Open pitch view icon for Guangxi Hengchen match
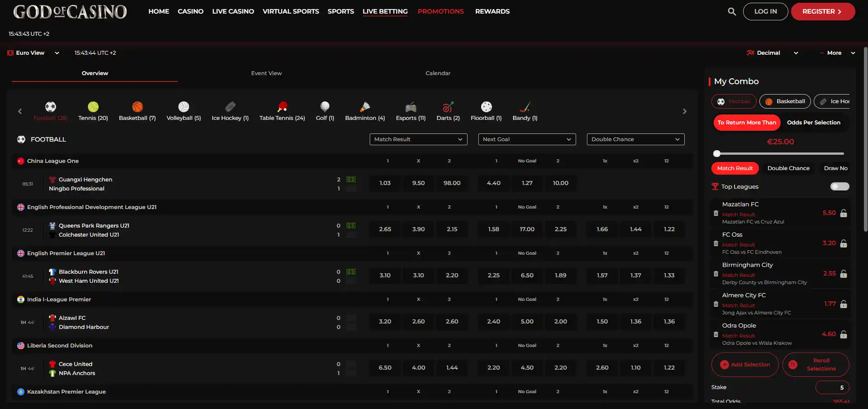The height and width of the screenshot is (409, 868). pos(351,180)
